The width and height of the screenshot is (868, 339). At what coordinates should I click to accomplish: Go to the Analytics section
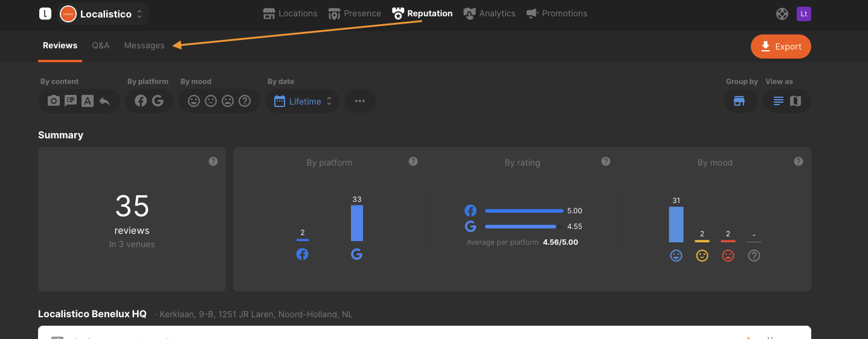coord(489,13)
